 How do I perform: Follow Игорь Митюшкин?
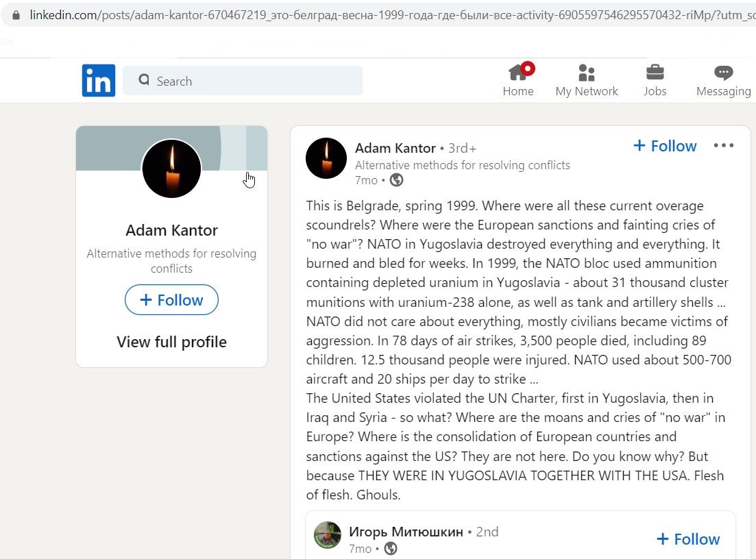(689, 538)
